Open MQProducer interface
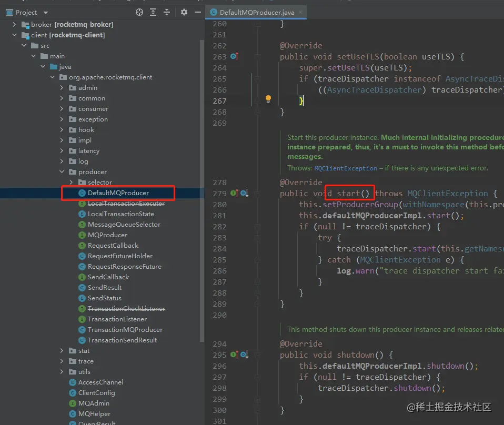504x425 pixels. (103, 235)
